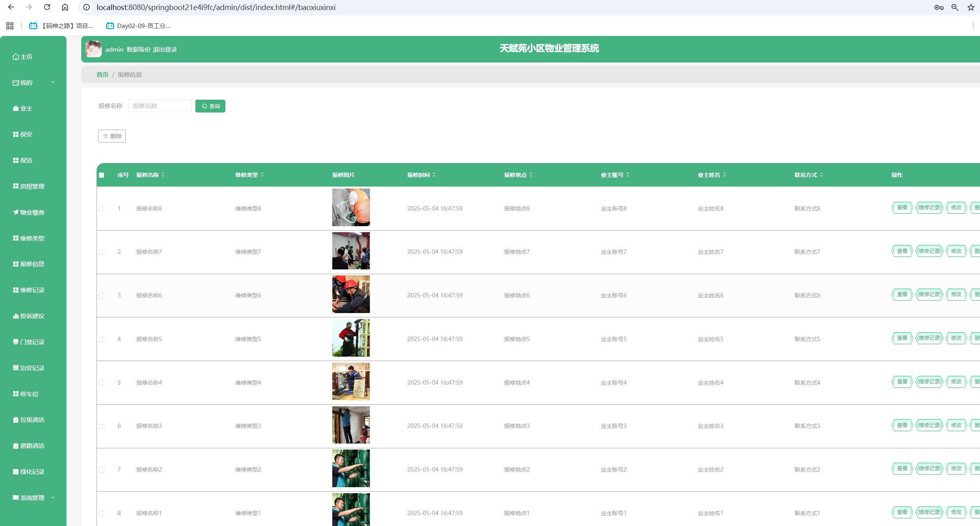Check the row checkbox for 报修名称8

(102, 209)
